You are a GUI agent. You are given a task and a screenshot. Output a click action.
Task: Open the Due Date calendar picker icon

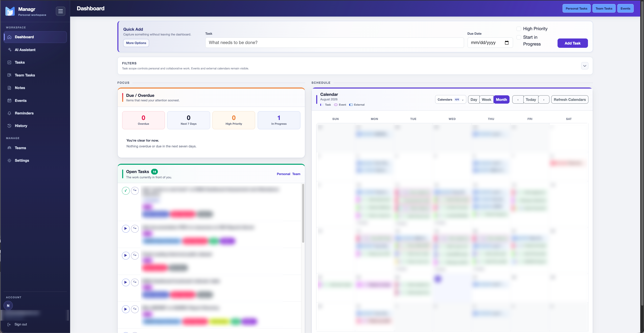[x=507, y=43]
